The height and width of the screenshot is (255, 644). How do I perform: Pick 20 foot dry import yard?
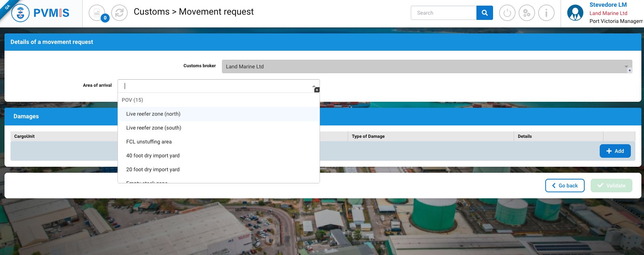coord(153,169)
